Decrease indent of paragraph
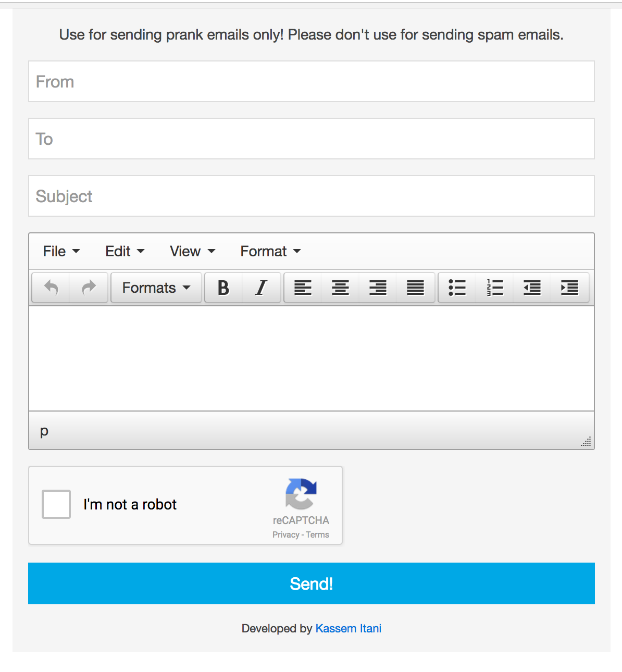The height and width of the screenshot is (672, 622). (x=532, y=288)
